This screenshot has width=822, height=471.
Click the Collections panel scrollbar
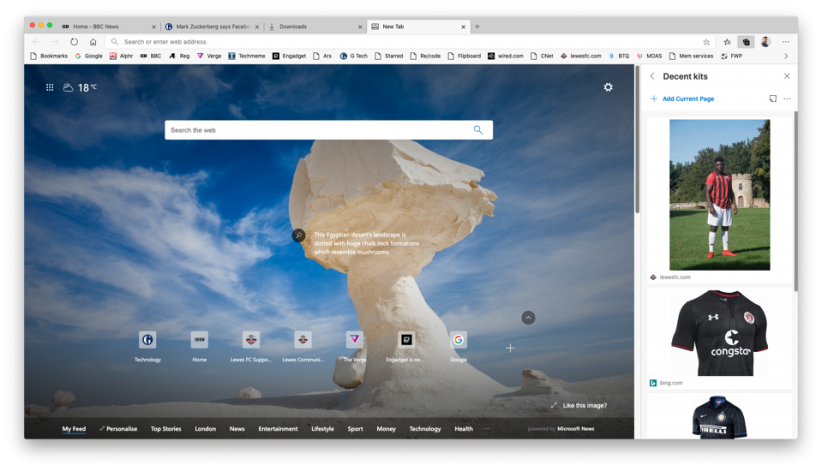(796, 201)
